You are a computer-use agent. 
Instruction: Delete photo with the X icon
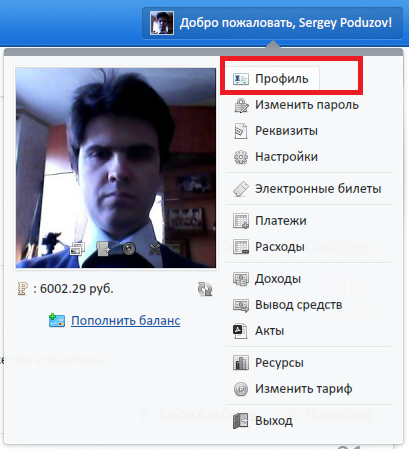(x=155, y=249)
